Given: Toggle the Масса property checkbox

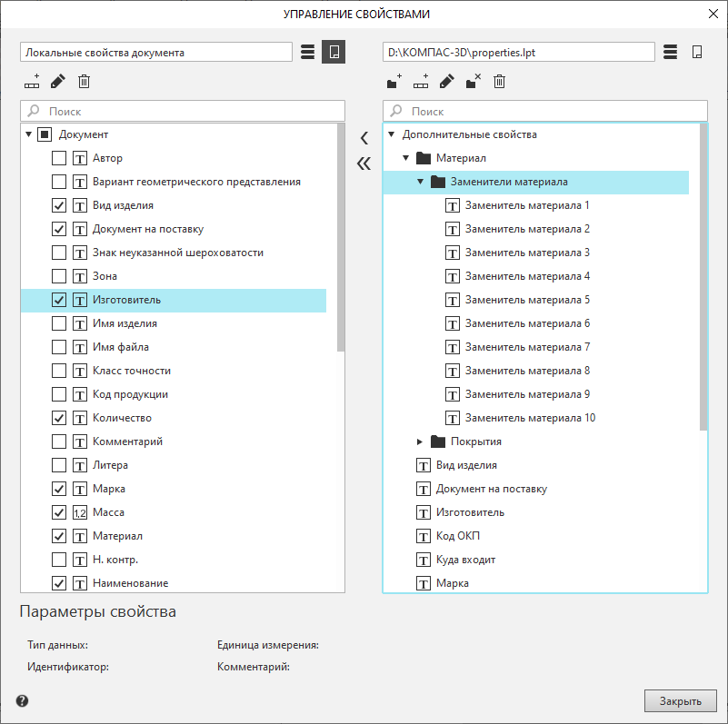Looking at the screenshot, I should click(59, 512).
